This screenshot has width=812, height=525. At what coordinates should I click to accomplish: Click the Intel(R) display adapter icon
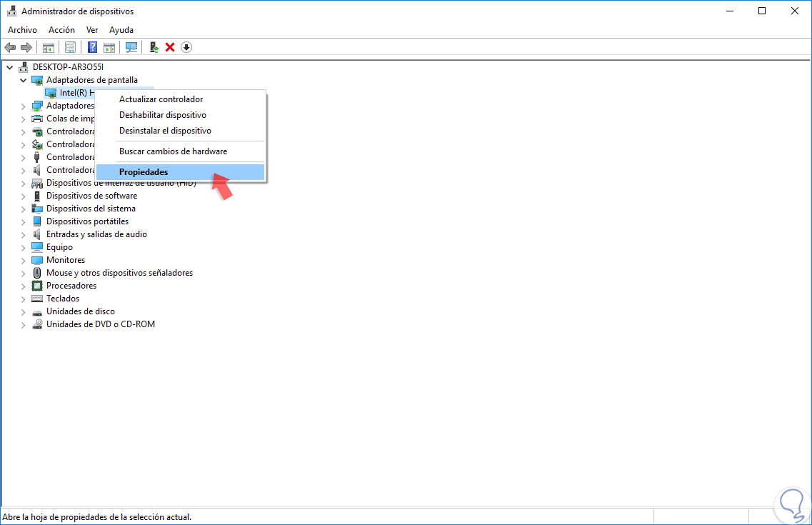coord(50,93)
